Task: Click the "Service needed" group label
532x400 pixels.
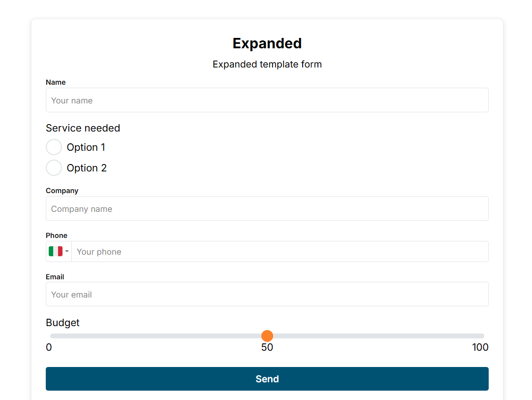Action: [x=83, y=128]
